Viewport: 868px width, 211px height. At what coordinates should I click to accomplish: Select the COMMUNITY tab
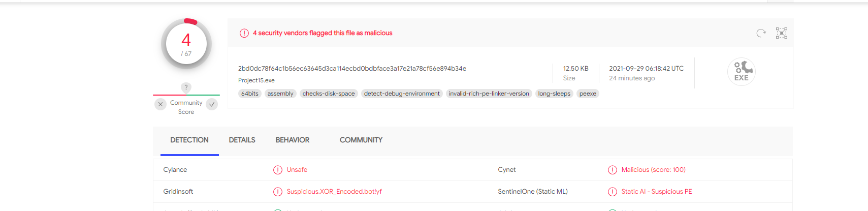[361, 140]
